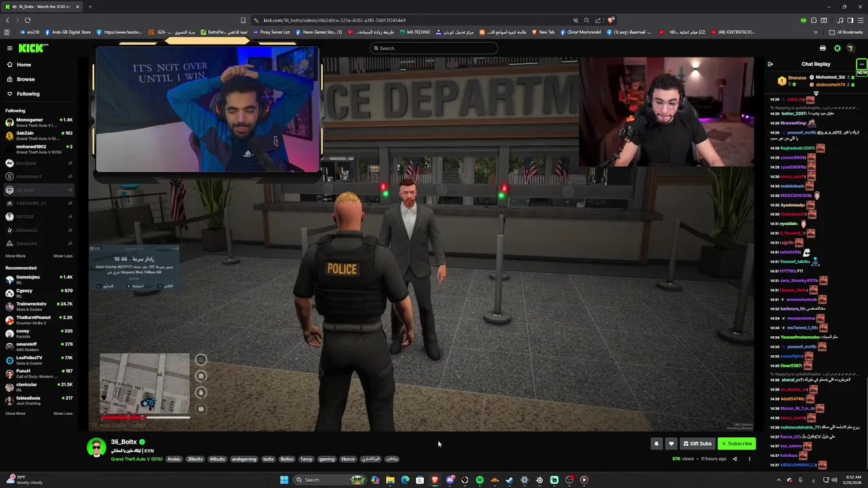Toggle the browser sidebar panel icon
Viewport: 868px width, 488px height.
coord(850,20)
